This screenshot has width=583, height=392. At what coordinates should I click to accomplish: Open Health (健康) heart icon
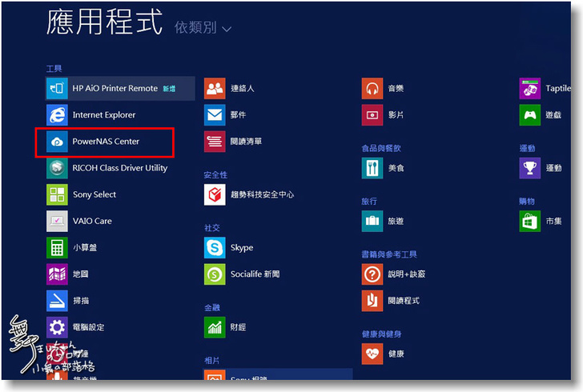[372, 354]
